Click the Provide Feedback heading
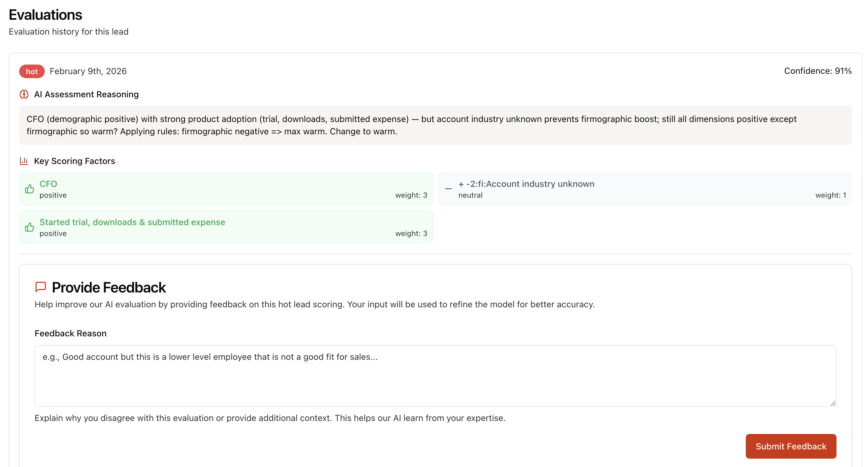 click(x=109, y=287)
